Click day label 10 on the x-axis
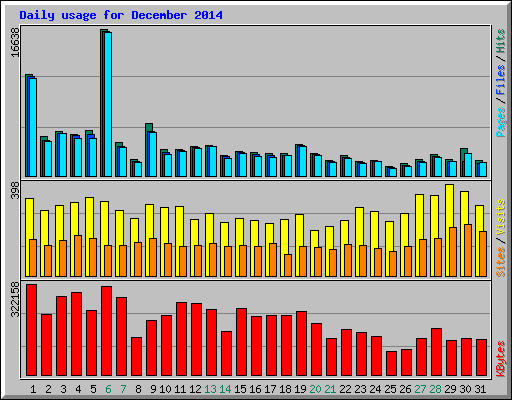 (165, 389)
